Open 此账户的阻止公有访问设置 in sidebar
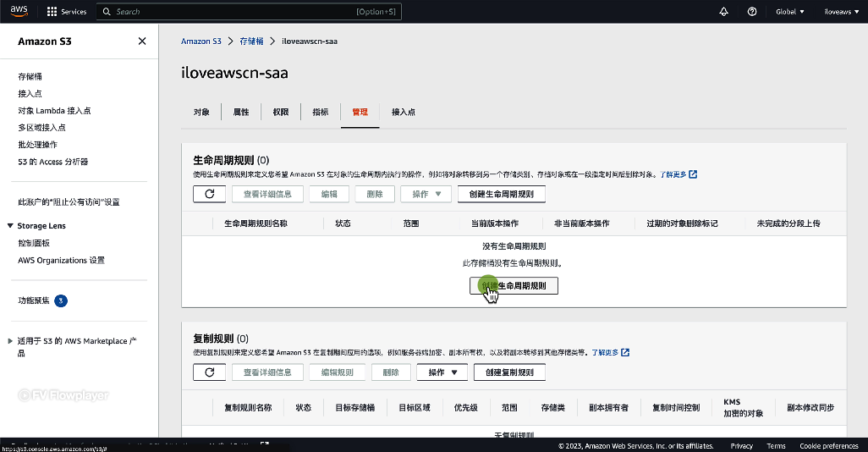 coord(69,202)
